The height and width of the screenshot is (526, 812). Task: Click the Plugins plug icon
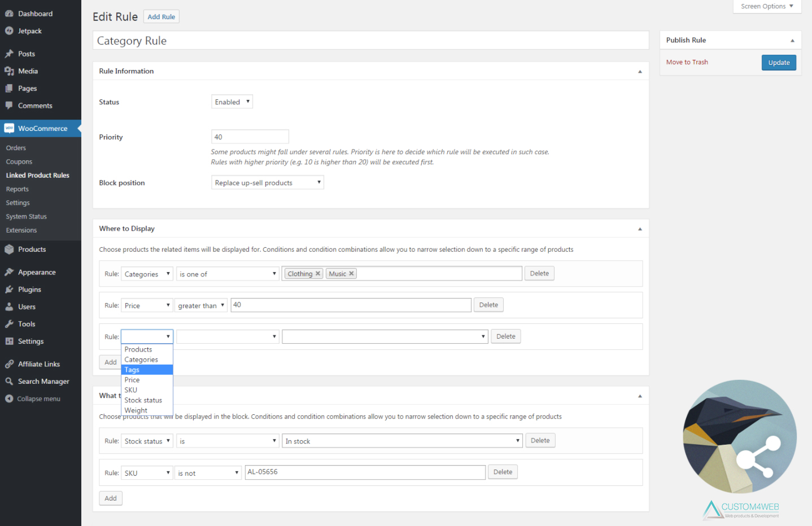pyautogui.click(x=9, y=290)
